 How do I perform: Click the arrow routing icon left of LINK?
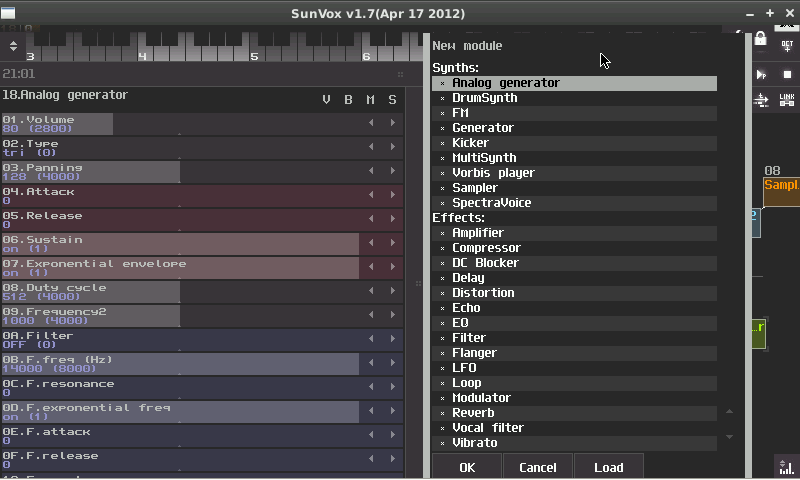pos(761,100)
